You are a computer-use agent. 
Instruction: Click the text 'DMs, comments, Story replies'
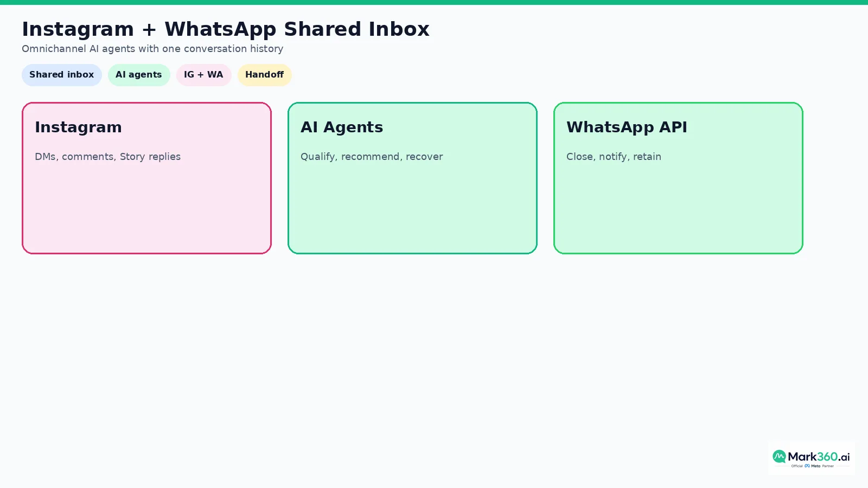coord(107,157)
